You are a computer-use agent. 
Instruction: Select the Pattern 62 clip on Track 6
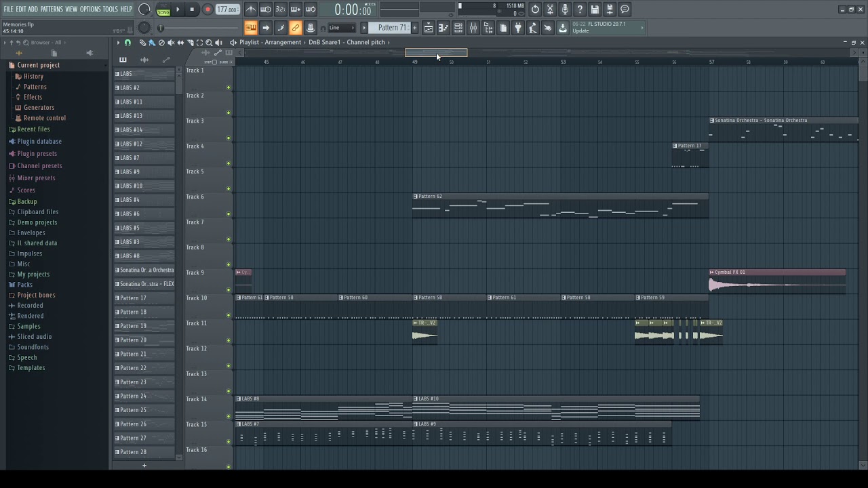pos(560,205)
